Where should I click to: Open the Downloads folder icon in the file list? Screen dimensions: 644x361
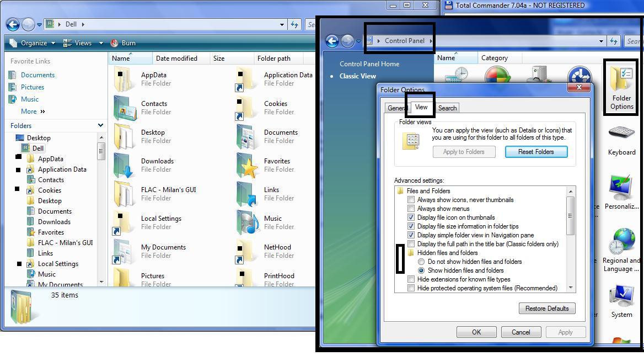pos(124,165)
